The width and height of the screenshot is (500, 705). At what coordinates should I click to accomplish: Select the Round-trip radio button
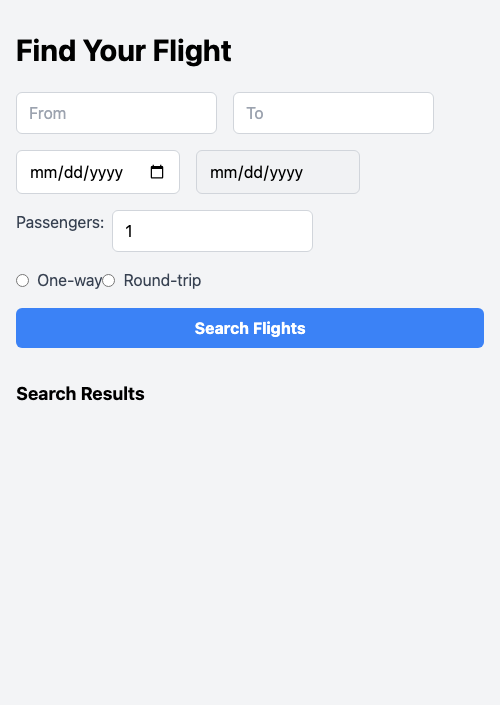pos(108,281)
